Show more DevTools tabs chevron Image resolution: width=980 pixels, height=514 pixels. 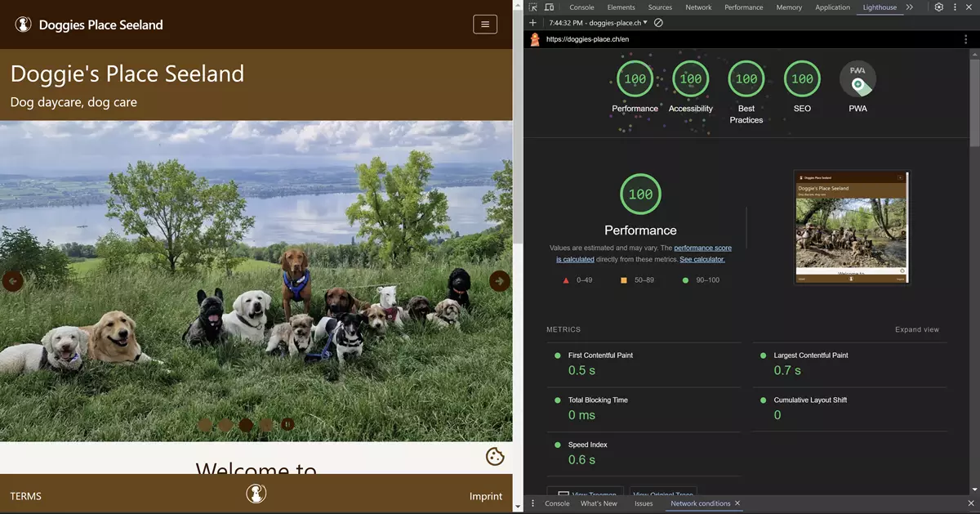[x=910, y=7]
